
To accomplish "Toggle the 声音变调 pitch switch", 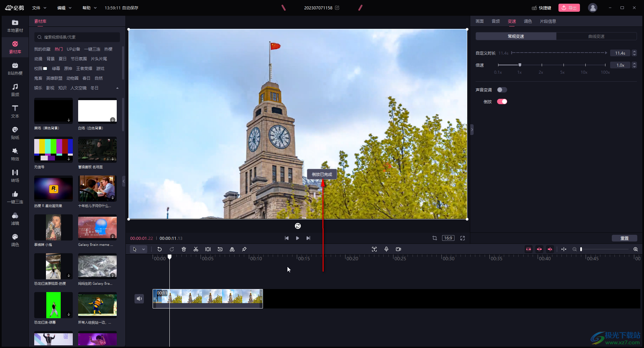I will tap(502, 90).
